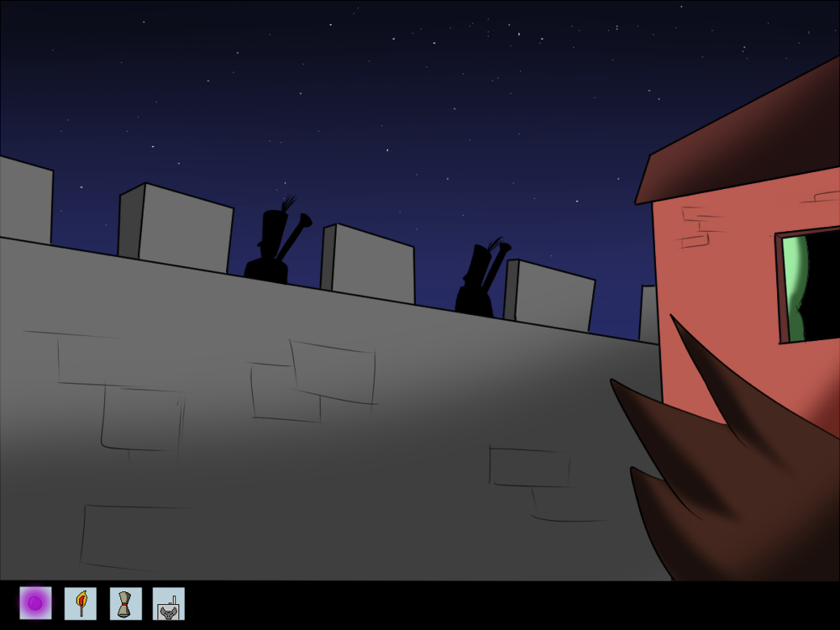Click the left guard's rifle
The height and width of the screenshot is (630, 840).
pos(294,234)
